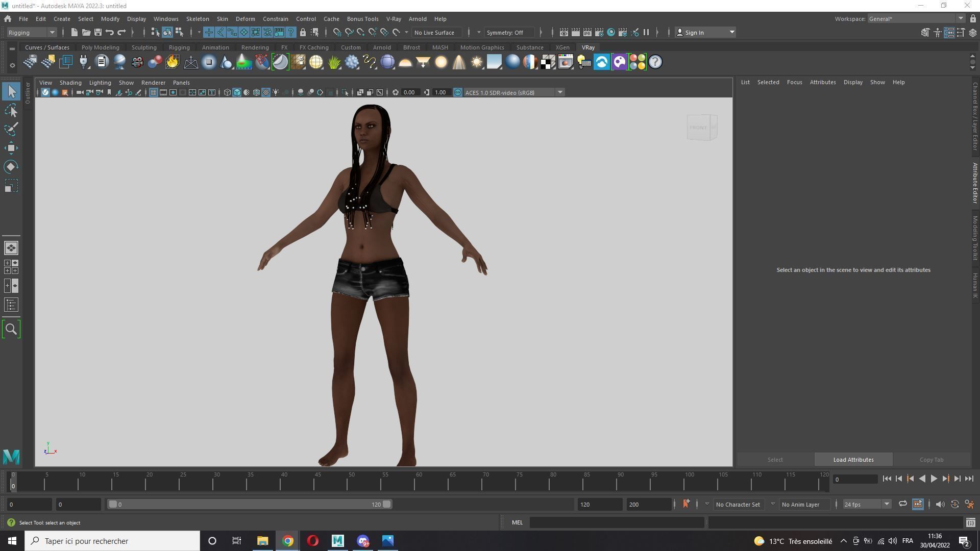Click the Load Attributes button
The image size is (980, 551).
[853, 460]
